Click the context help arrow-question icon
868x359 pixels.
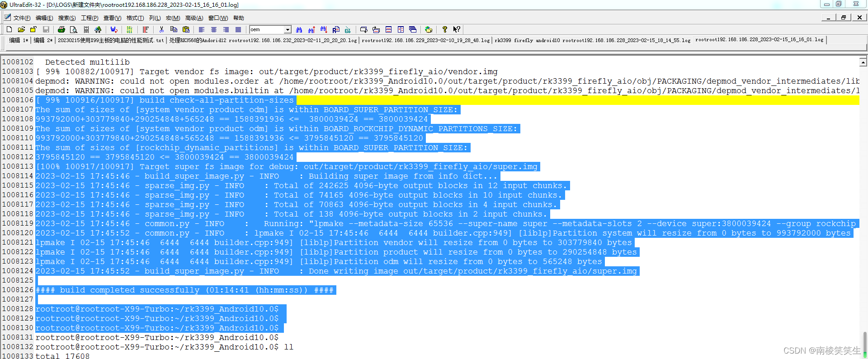click(457, 29)
